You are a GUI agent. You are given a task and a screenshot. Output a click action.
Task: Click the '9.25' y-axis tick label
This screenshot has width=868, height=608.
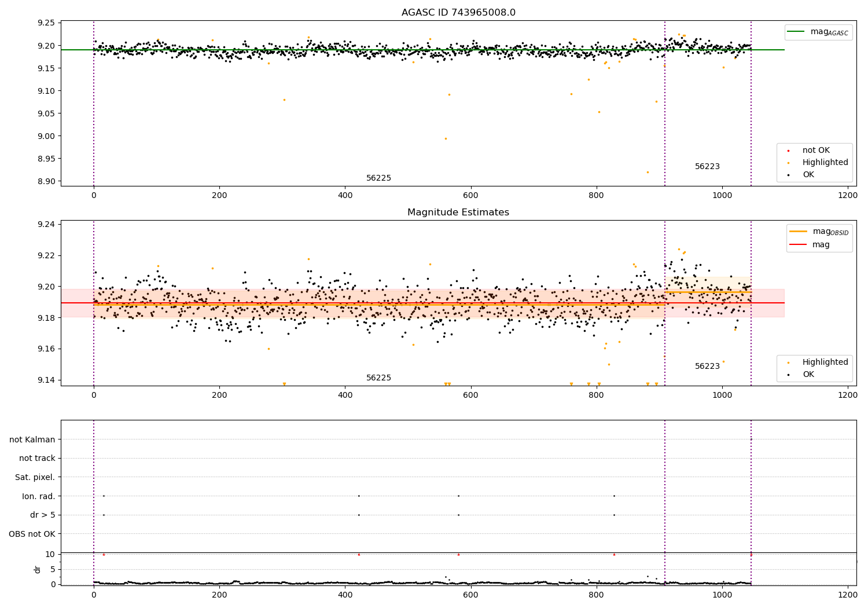point(46,23)
